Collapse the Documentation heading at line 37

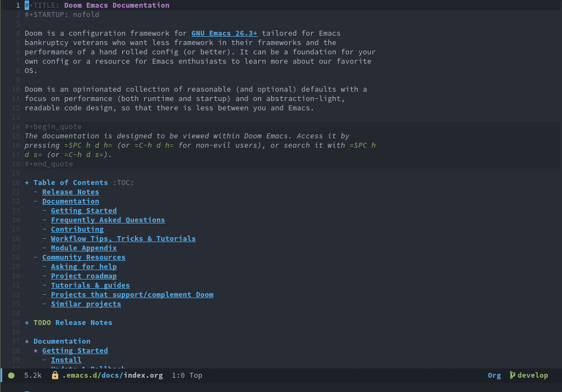pyautogui.click(x=27, y=341)
